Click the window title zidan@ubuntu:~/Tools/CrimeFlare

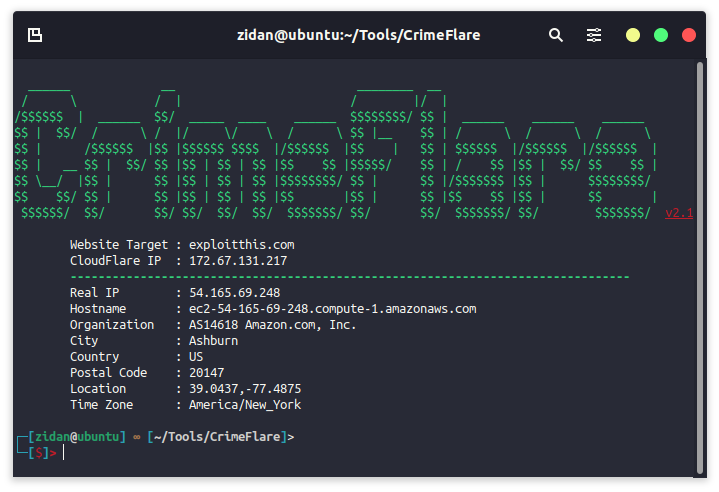[359, 35]
